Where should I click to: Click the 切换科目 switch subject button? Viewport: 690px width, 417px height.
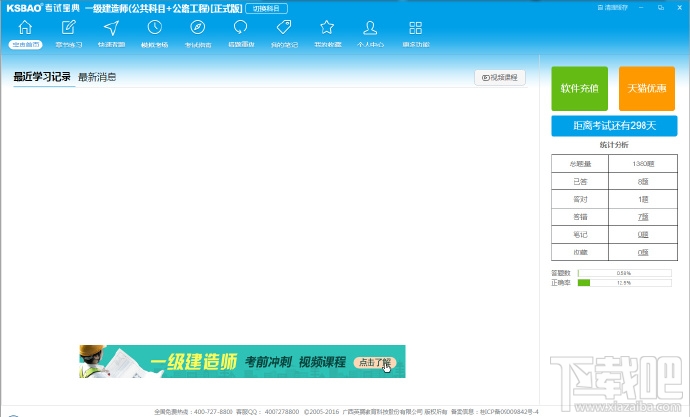tap(267, 8)
